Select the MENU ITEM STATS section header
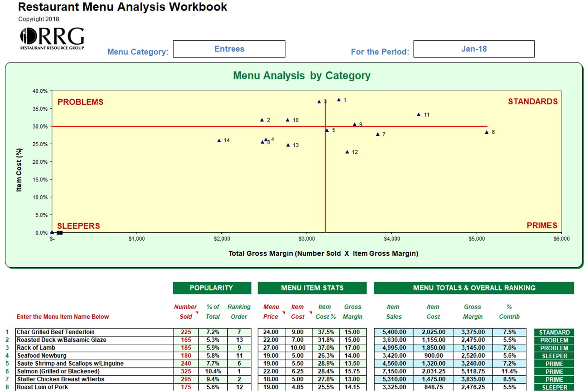 pos(311,288)
